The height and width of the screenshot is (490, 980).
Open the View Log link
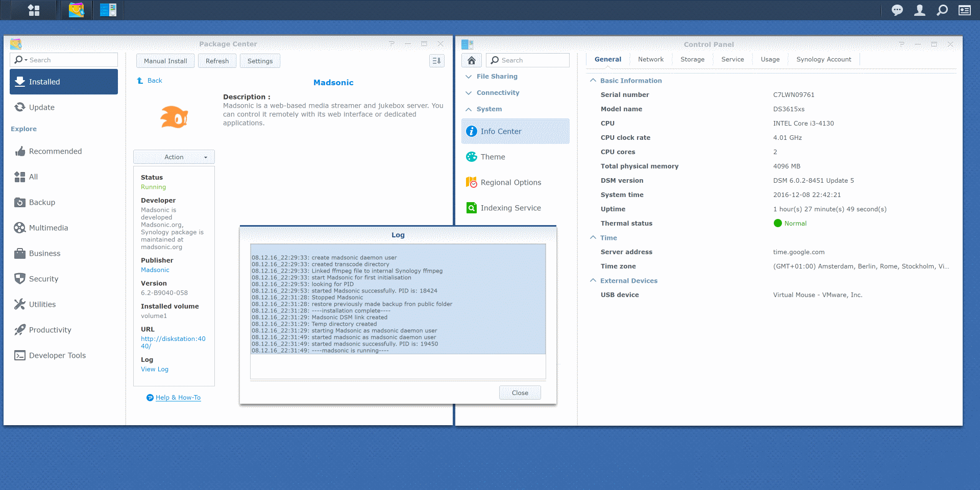pos(155,370)
